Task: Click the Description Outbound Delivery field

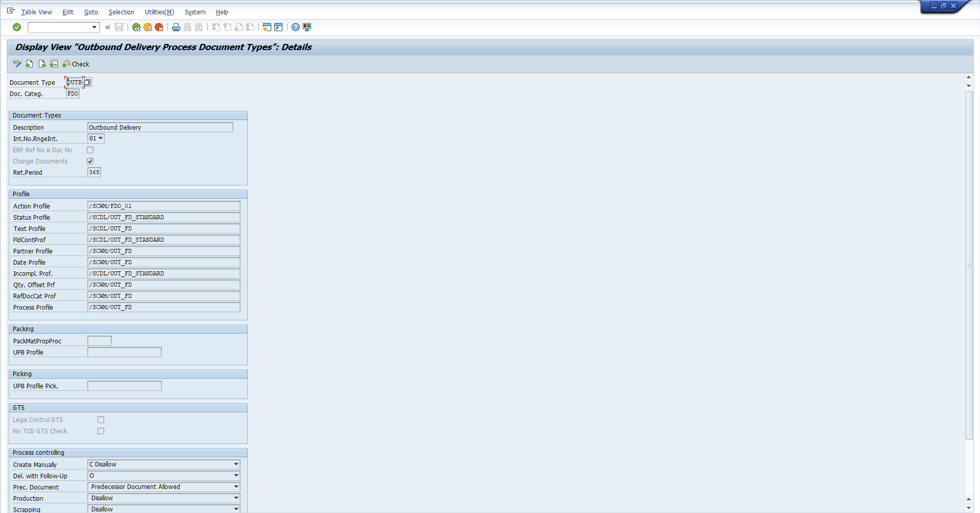Action: coord(160,127)
